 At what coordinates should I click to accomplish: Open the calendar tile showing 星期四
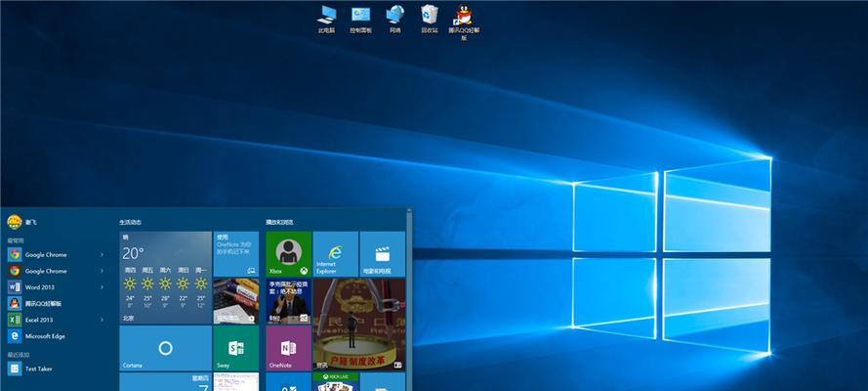coord(166,381)
